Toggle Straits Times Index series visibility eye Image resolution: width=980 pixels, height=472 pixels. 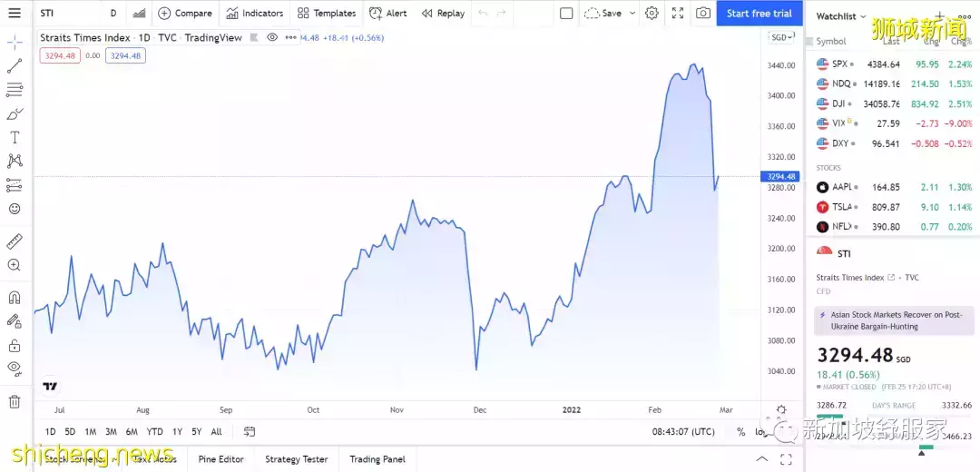point(272,37)
